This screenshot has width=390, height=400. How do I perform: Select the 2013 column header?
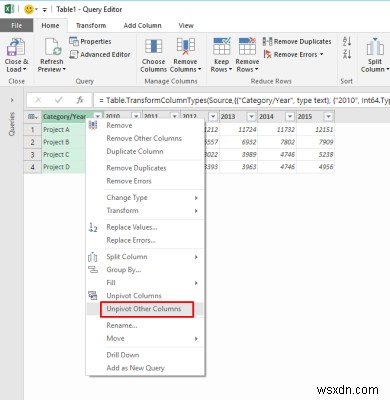point(228,116)
